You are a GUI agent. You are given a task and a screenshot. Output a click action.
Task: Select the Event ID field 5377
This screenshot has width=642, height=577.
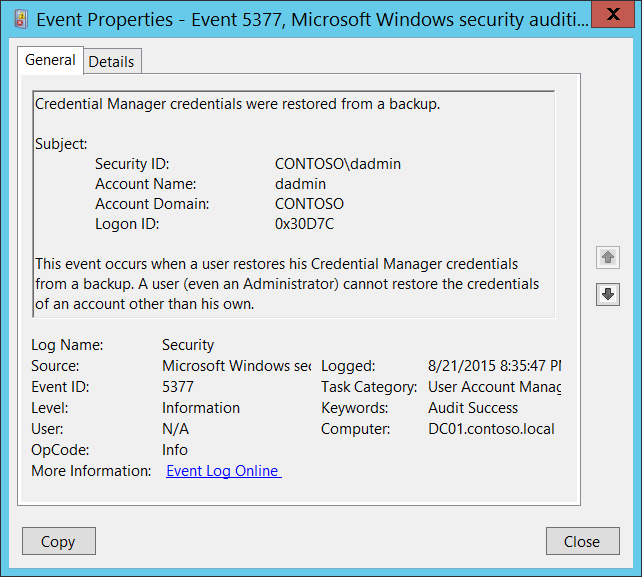[x=178, y=387]
